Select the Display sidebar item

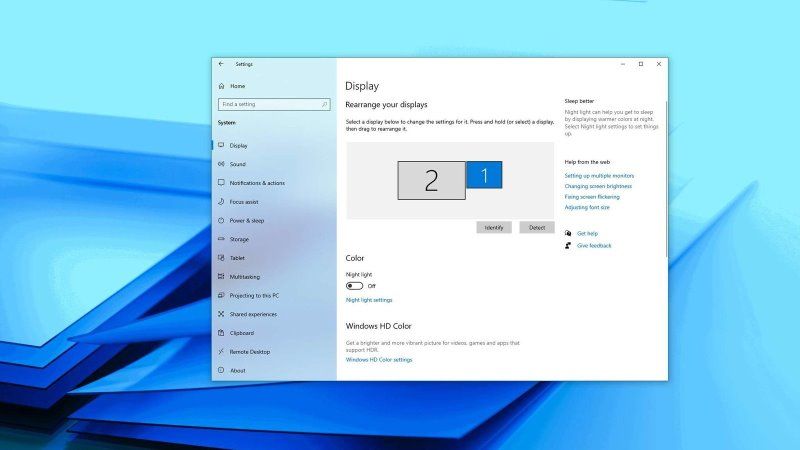pos(238,146)
